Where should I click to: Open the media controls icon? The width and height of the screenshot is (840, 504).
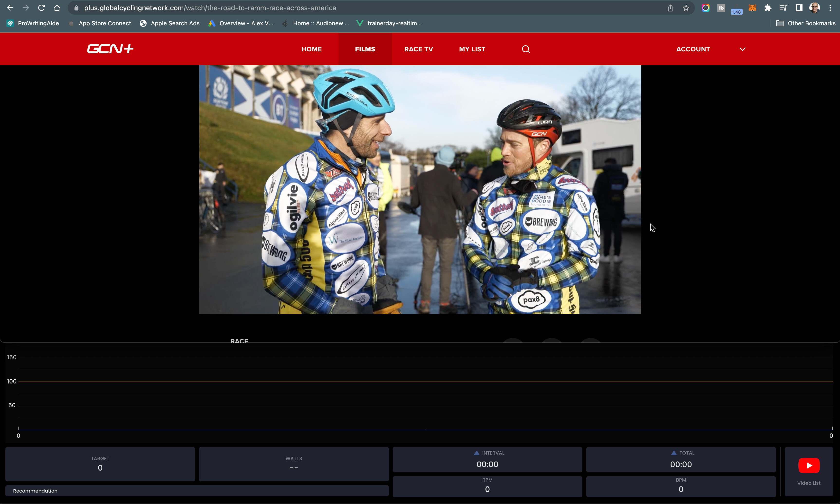point(783,8)
